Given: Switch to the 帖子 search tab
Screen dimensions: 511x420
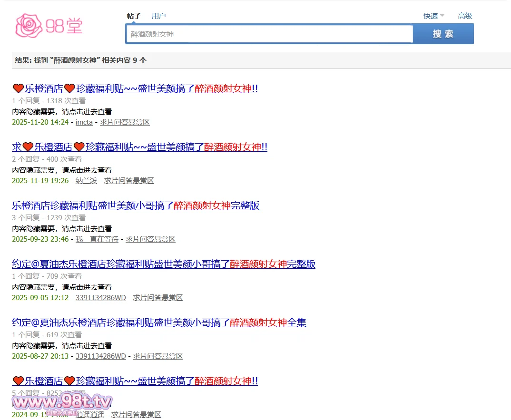Looking at the screenshot, I should 134,16.
